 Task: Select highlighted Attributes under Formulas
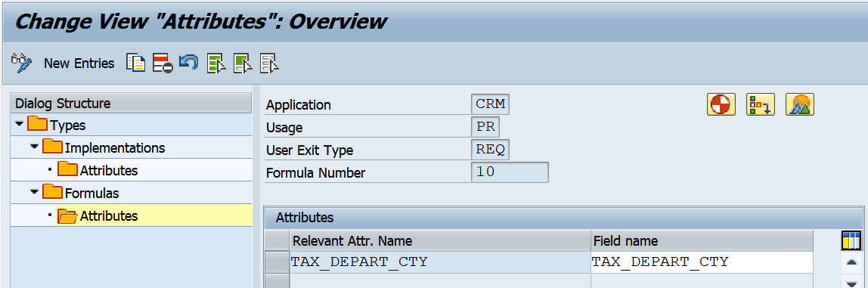(x=109, y=216)
